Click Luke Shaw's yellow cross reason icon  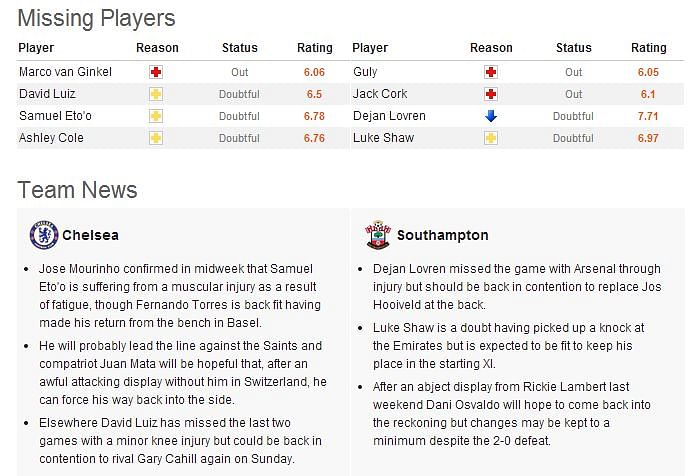pyautogui.click(x=491, y=138)
